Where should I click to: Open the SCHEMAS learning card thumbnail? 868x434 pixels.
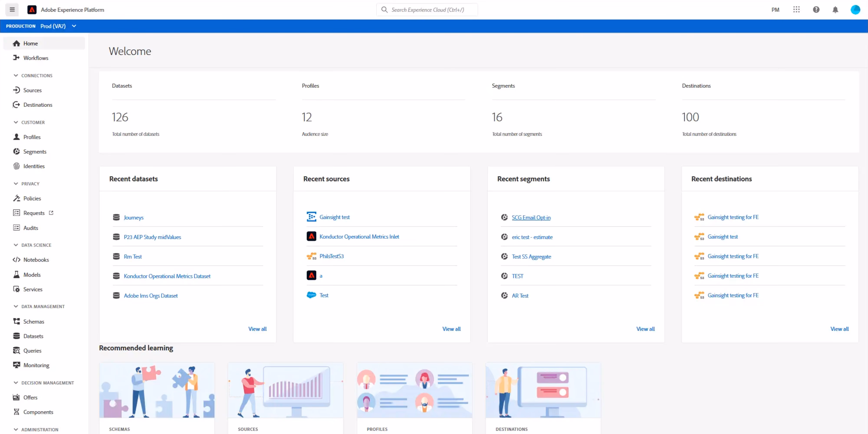point(157,390)
